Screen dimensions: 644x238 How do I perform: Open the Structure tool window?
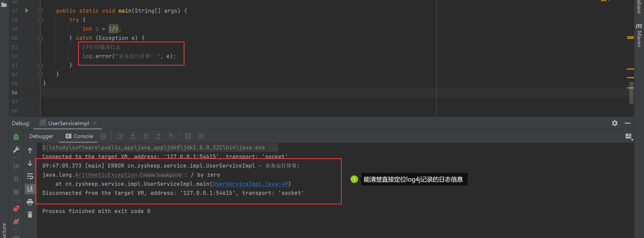click(x=4, y=230)
